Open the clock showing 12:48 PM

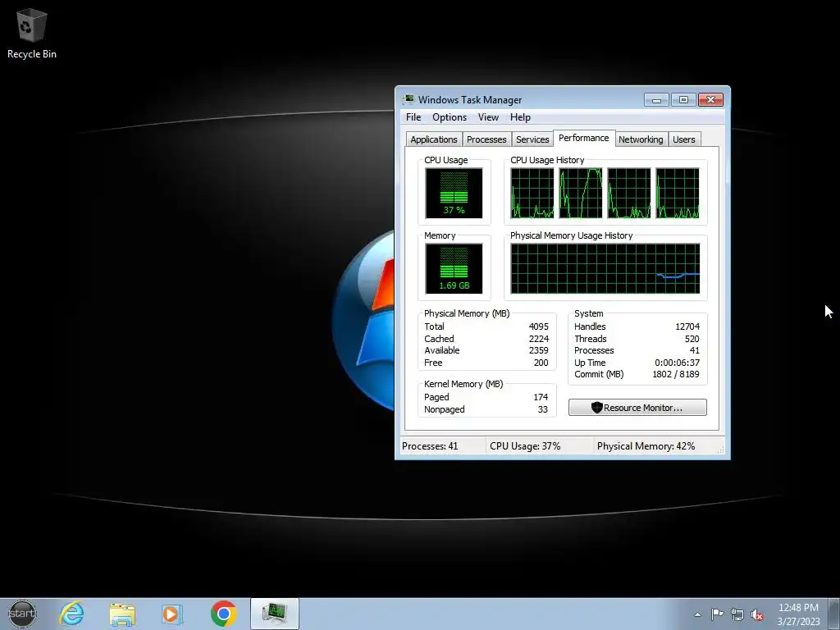(798, 614)
